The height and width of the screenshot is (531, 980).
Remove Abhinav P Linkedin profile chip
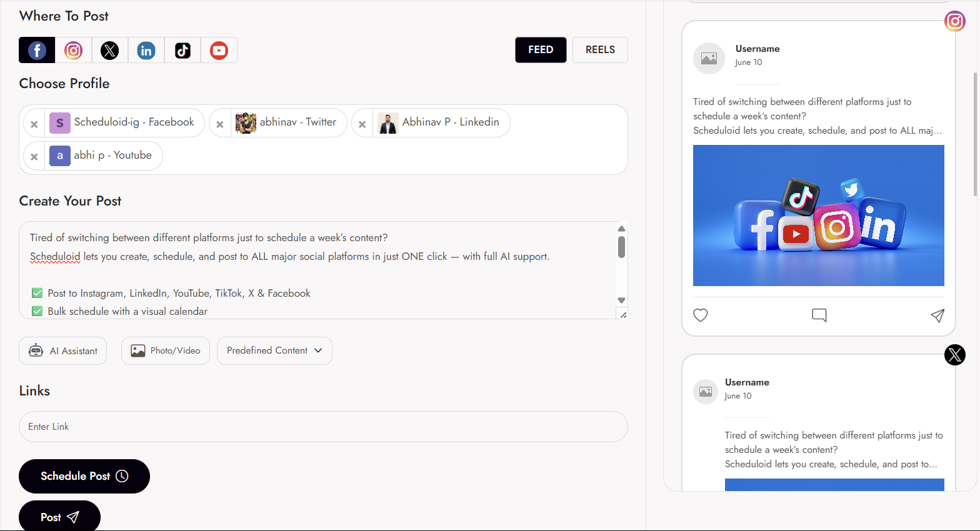(x=362, y=124)
